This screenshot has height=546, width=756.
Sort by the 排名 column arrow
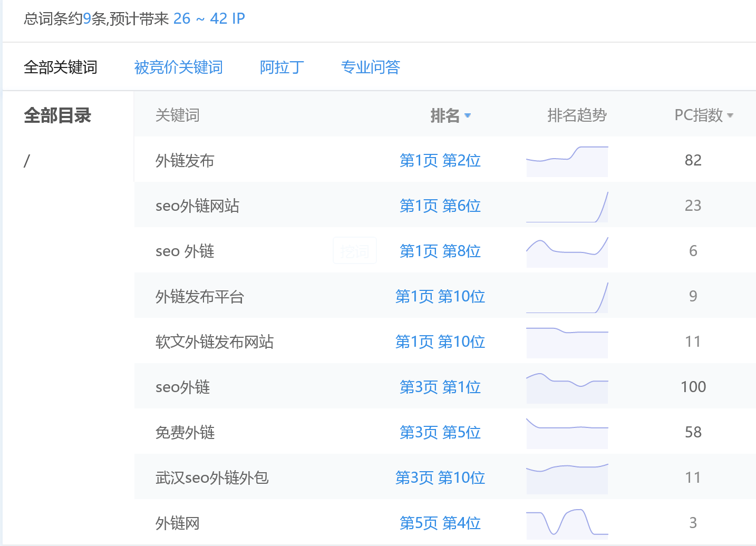coord(468,115)
